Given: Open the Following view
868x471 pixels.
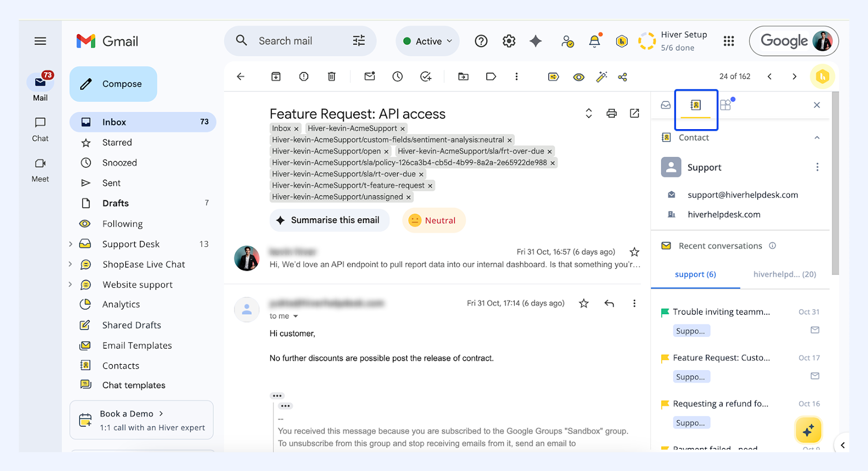Looking at the screenshot, I should [143, 224].
